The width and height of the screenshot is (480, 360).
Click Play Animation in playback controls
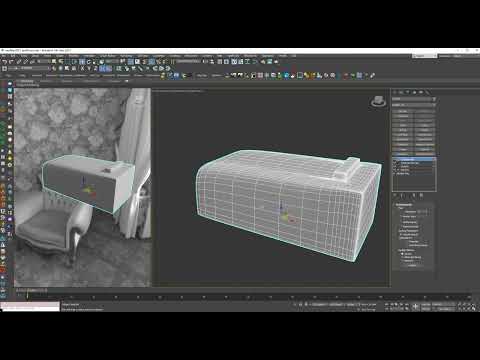(x=397, y=304)
